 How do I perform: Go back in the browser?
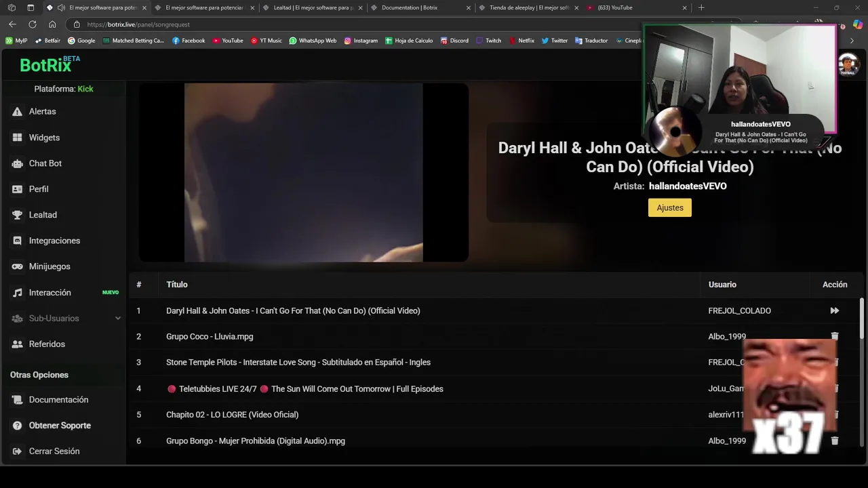(12, 24)
